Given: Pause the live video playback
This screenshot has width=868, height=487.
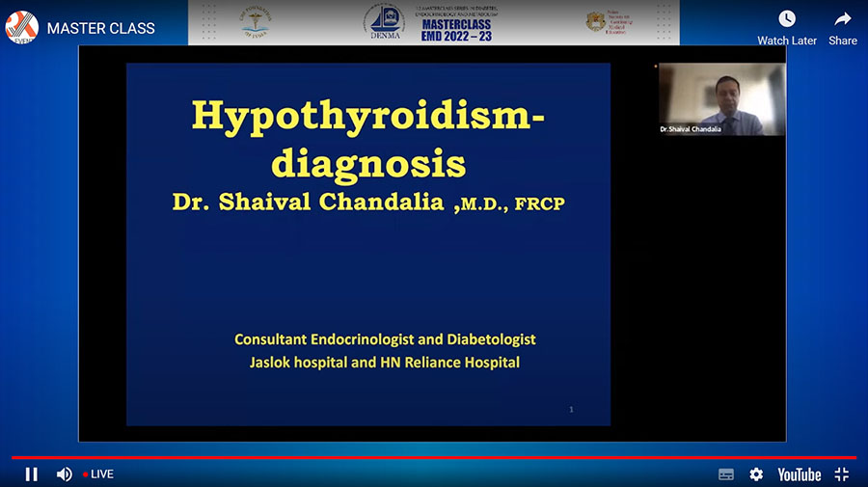Looking at the screenshot, I should point(32,474).
